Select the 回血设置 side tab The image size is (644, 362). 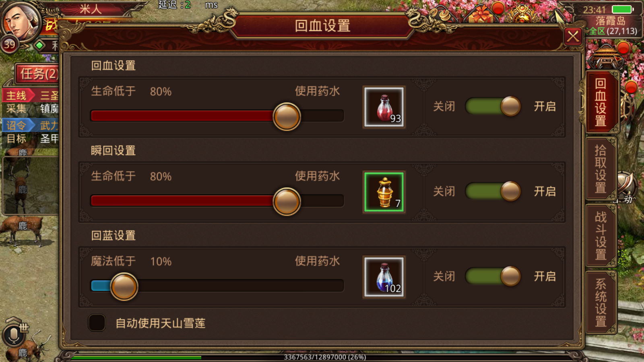coord(601,102)
